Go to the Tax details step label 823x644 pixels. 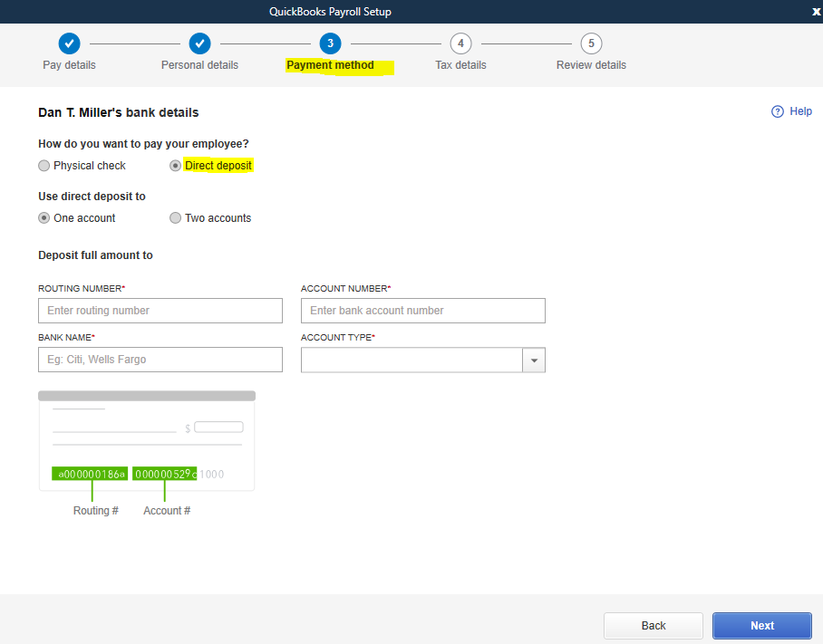click(460, 65)
